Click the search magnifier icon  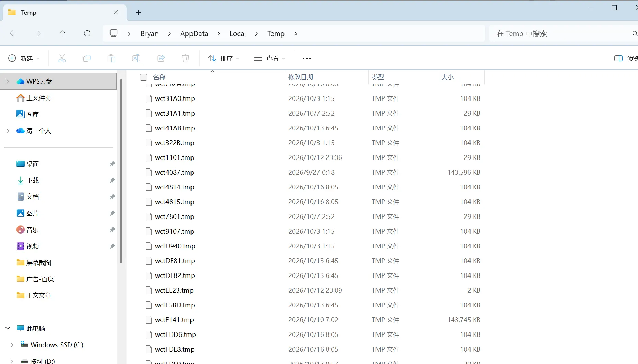pyautogui.click(x=635, y=33)
